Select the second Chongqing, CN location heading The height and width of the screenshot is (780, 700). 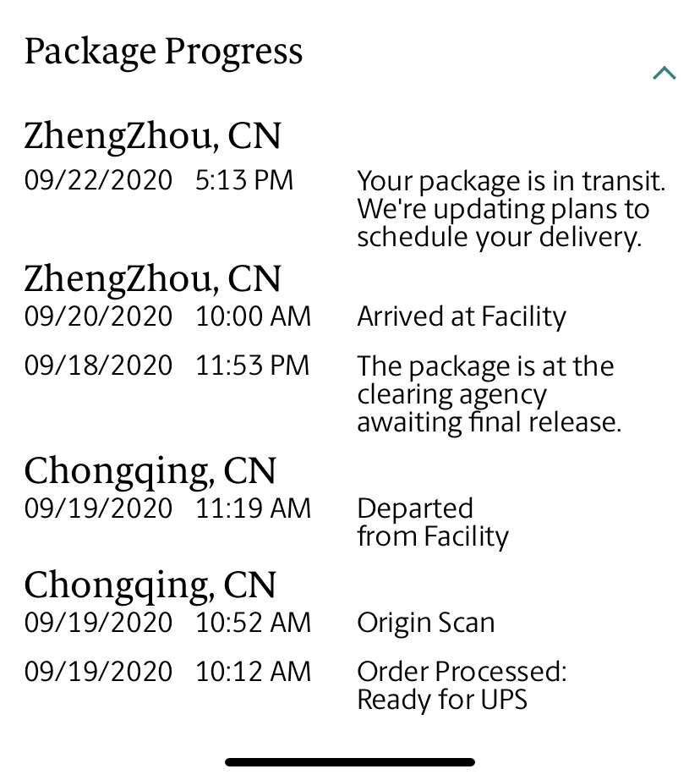150,585
